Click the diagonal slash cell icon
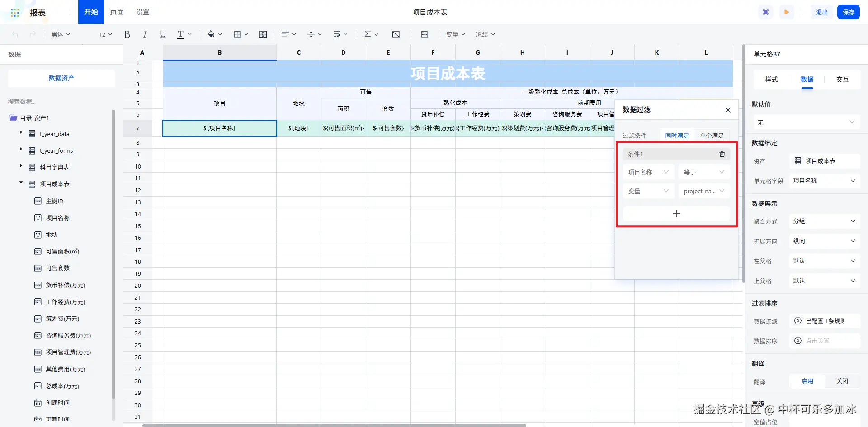This screenshot has width=868, height=427. coord(396,34)
